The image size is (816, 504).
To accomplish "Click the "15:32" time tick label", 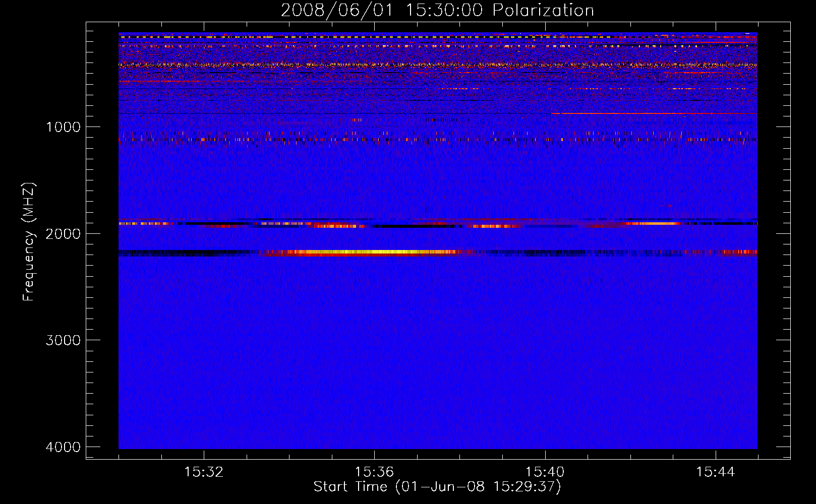I will 204,472.
